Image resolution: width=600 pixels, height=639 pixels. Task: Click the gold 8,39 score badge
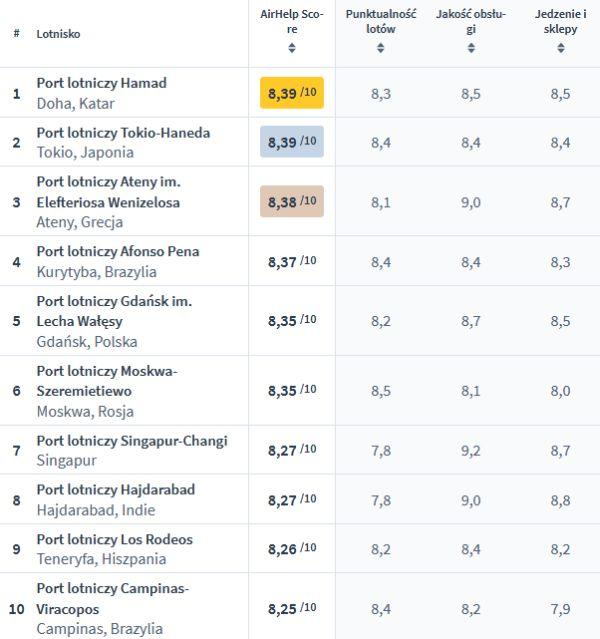(x=292, y=93)
